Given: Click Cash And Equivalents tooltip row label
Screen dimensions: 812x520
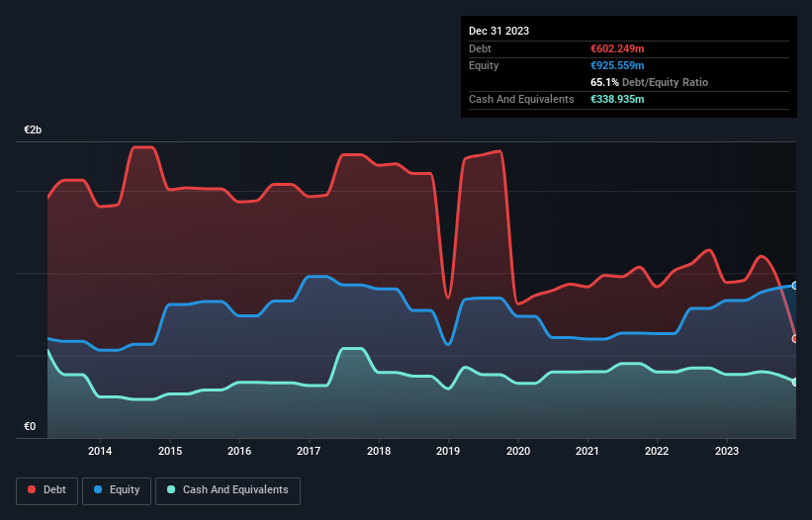Looking at the screenshot, I should [x=521, y=99].
